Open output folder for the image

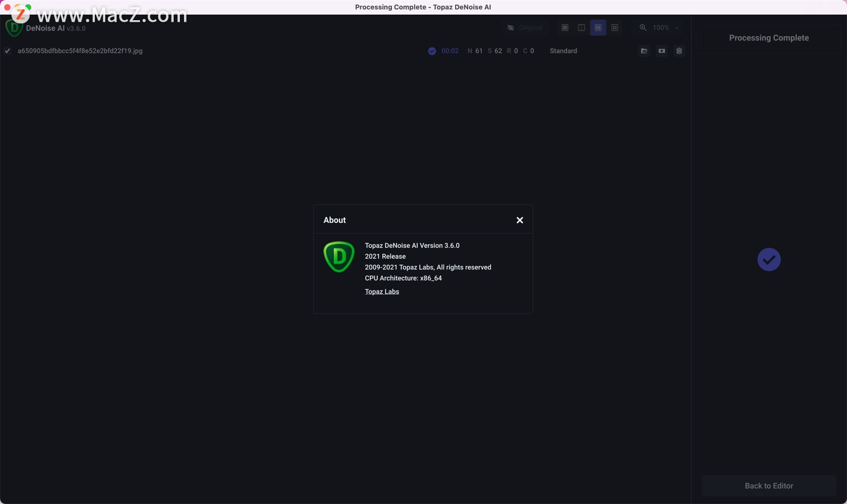pos(644,51)
